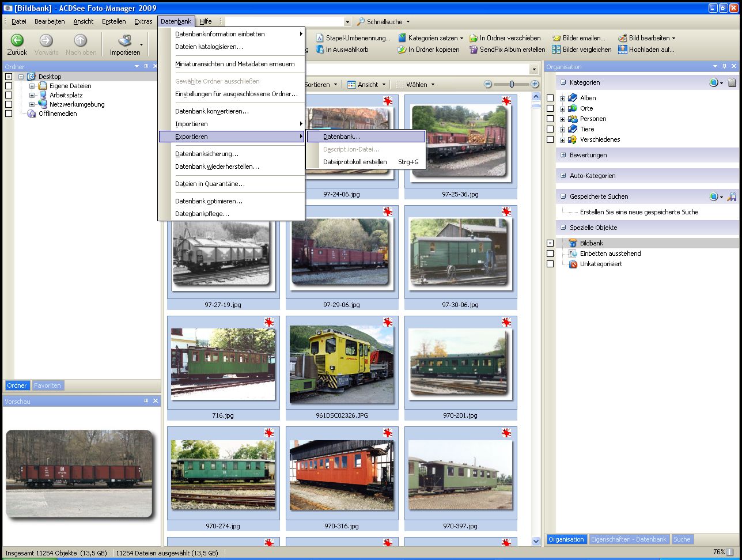Switch to the Favoriten tab
742x560 pixels.
[x=47, y=385]
